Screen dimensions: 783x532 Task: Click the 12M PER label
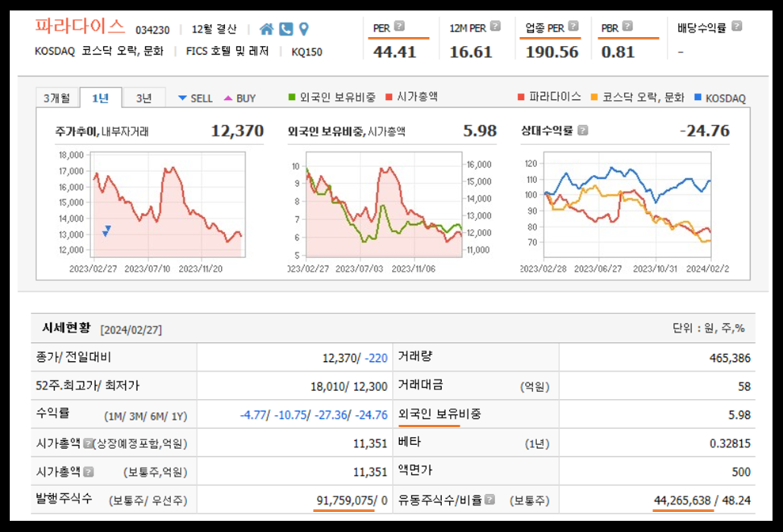point(468,28)
